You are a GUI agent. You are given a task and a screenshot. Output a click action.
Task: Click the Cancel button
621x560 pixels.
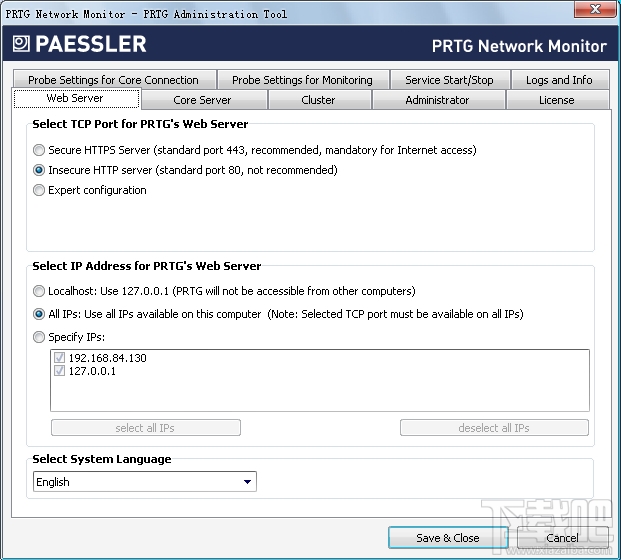tap(562, 538)
